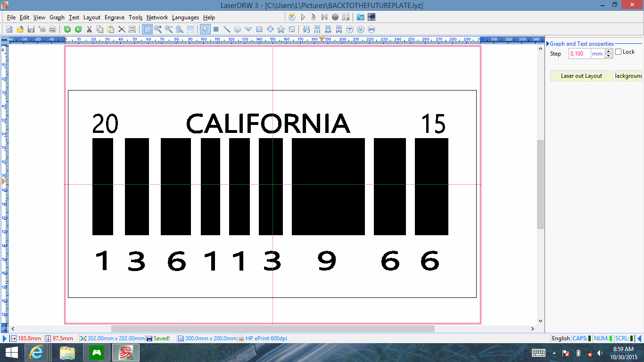The height and width of the screenshot is (362, 644).
Task: Click the Background button
Action: pyautogui.click(x=628, y=76)
